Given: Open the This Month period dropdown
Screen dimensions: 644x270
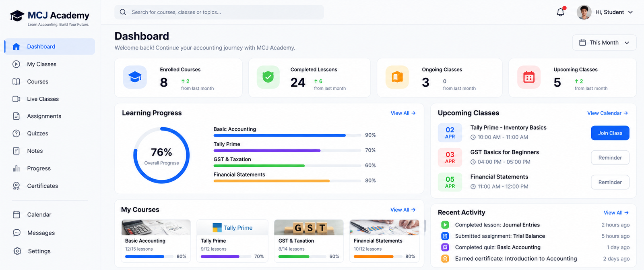Looking at the screenshot, I should (x=604, y=43).
